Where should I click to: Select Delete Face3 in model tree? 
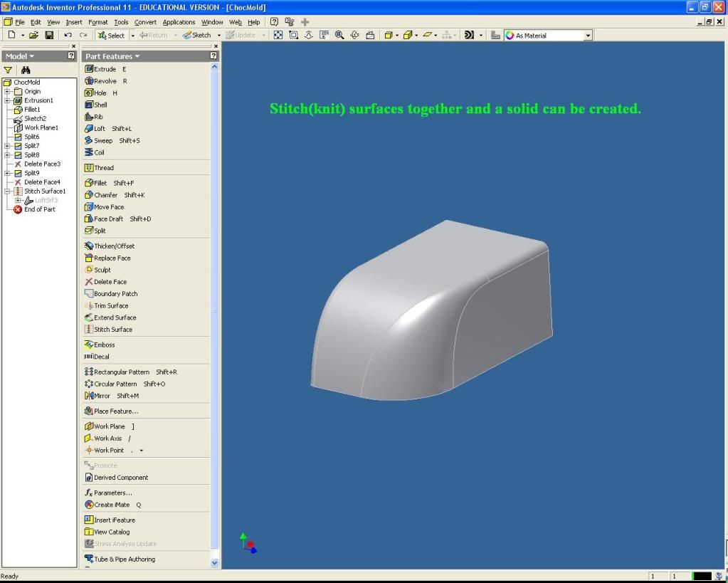coord(42,164)
